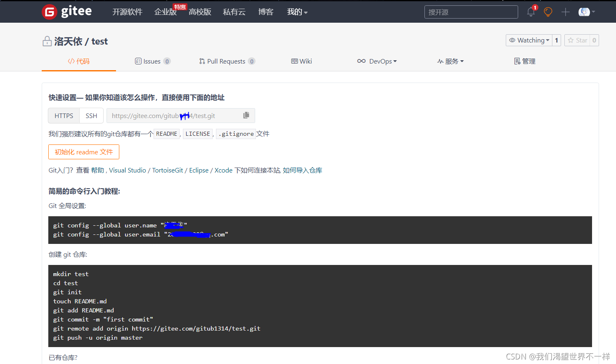616x364 pixels.
Task: Click the git config user.name line
Action: click(x=120, y=225)
